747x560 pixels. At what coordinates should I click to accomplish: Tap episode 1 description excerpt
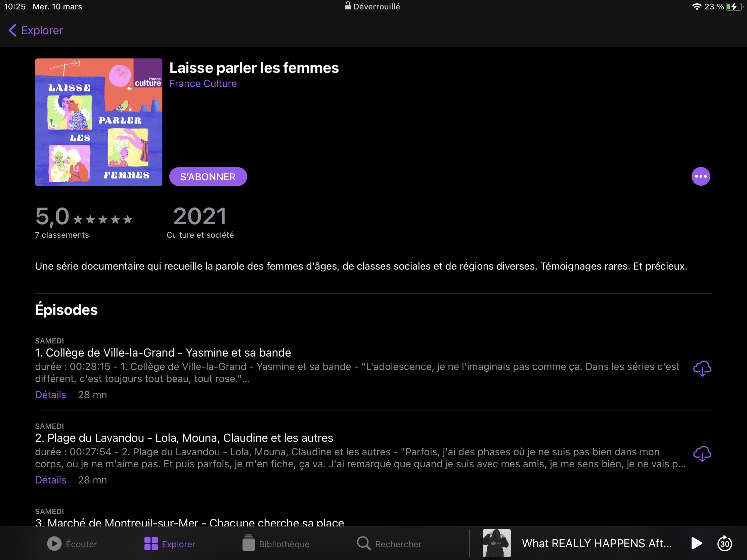point(357,373)
